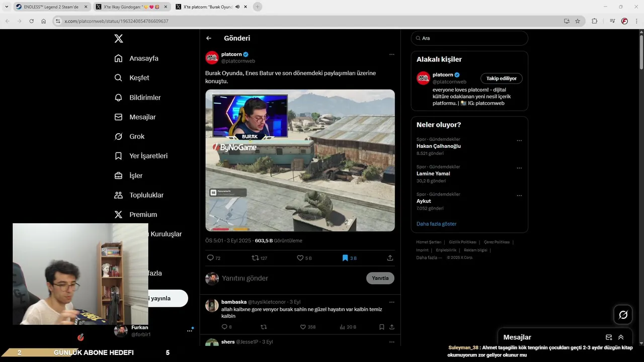Image resolution: width=644 pixels, height=362 pixels.
Task: Open Hizmet Şartları footer link
Action: point(429,242)
